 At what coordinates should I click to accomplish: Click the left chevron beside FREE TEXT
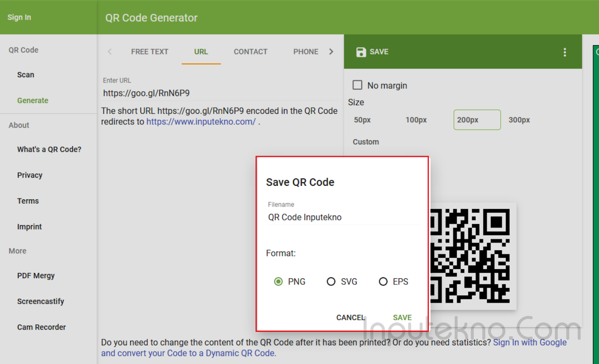point(109,52)
